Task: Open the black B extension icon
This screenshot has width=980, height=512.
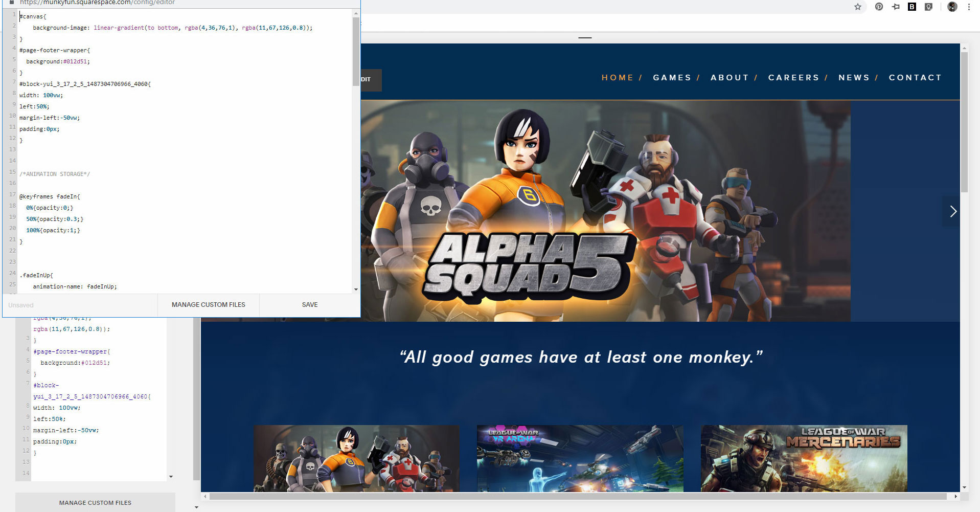Action: (x=912, y=7)
